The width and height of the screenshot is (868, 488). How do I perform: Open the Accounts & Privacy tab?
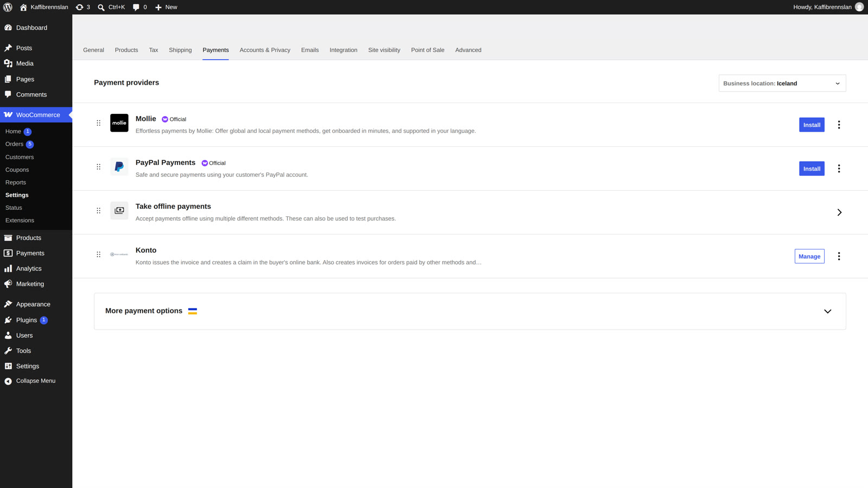[265, 50]
